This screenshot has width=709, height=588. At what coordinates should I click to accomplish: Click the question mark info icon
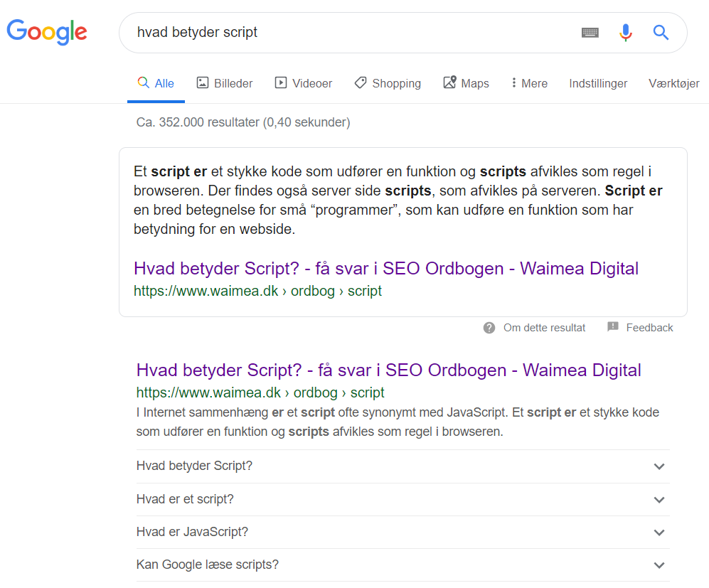(489, 328)
